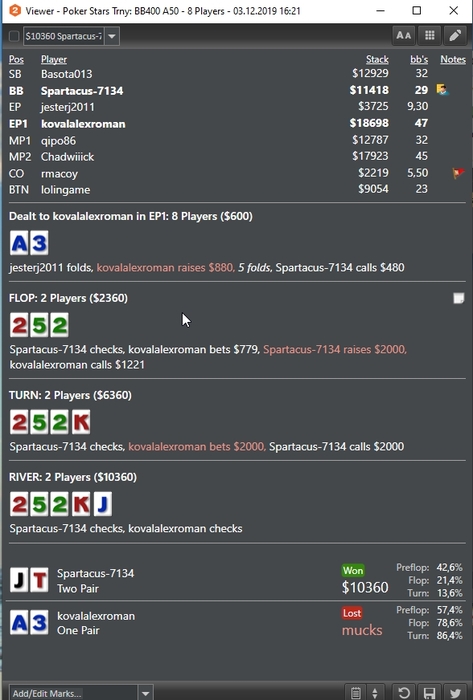Click the Notes column header

point(453,59)
